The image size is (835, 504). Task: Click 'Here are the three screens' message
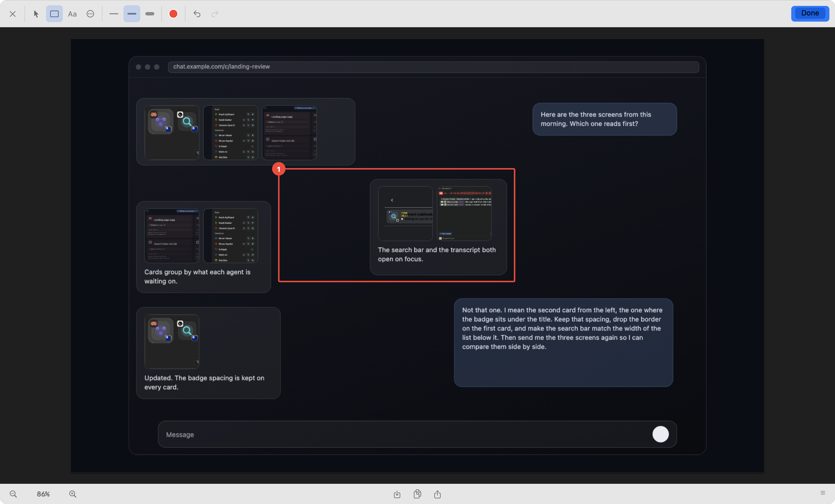[x=605, y=119]
